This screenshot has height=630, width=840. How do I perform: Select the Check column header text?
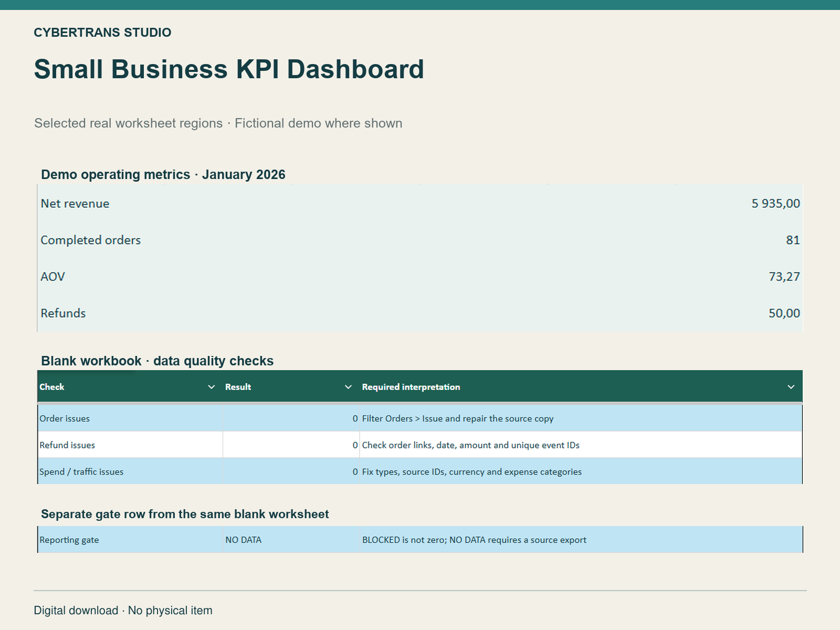pyautogui.click(x=52, y=387)
